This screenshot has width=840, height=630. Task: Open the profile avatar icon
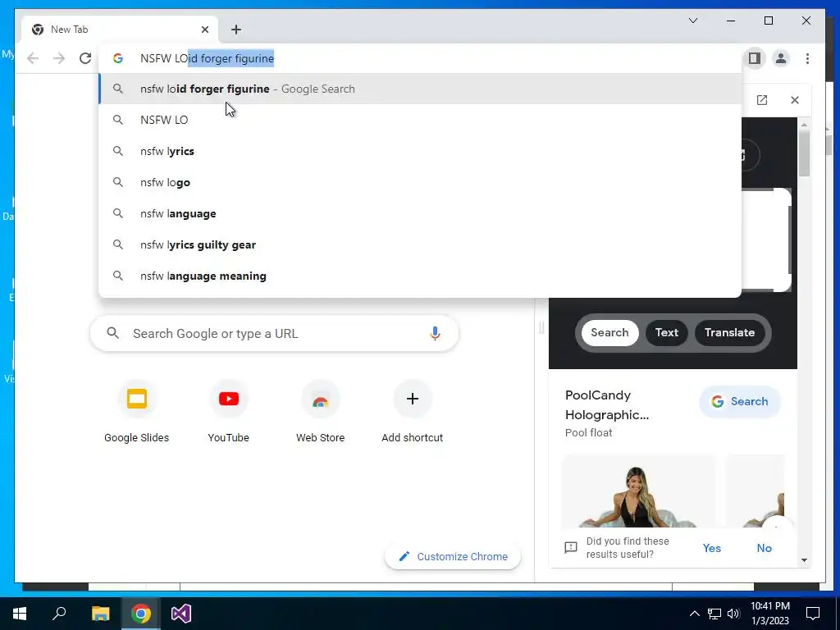[781, 58]
